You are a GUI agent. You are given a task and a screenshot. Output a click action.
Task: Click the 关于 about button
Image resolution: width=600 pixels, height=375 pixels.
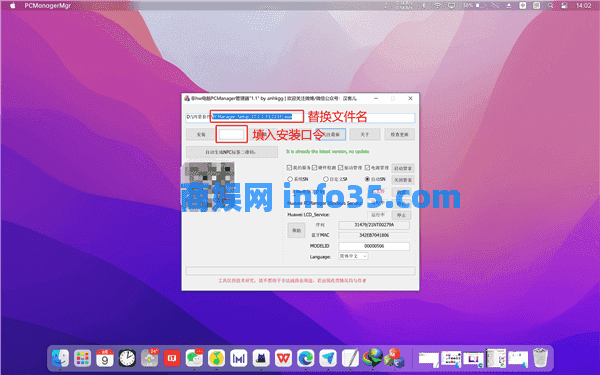tap(365, 134)
